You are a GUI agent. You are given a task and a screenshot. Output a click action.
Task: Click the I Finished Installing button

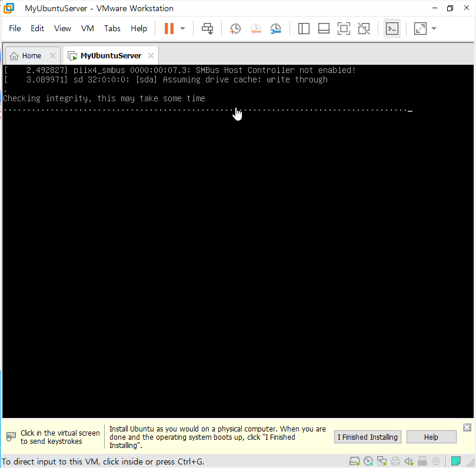coord(368,437)
